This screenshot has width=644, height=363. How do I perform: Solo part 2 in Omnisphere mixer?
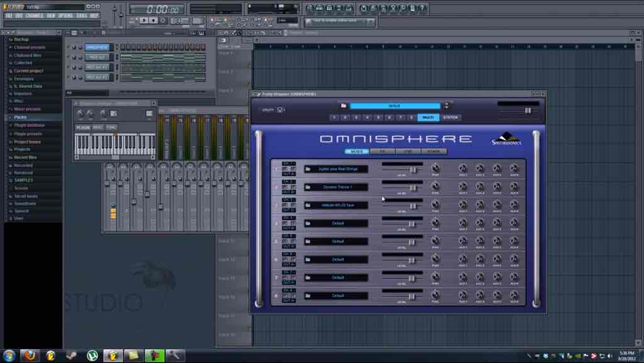(x=292, y=187)
